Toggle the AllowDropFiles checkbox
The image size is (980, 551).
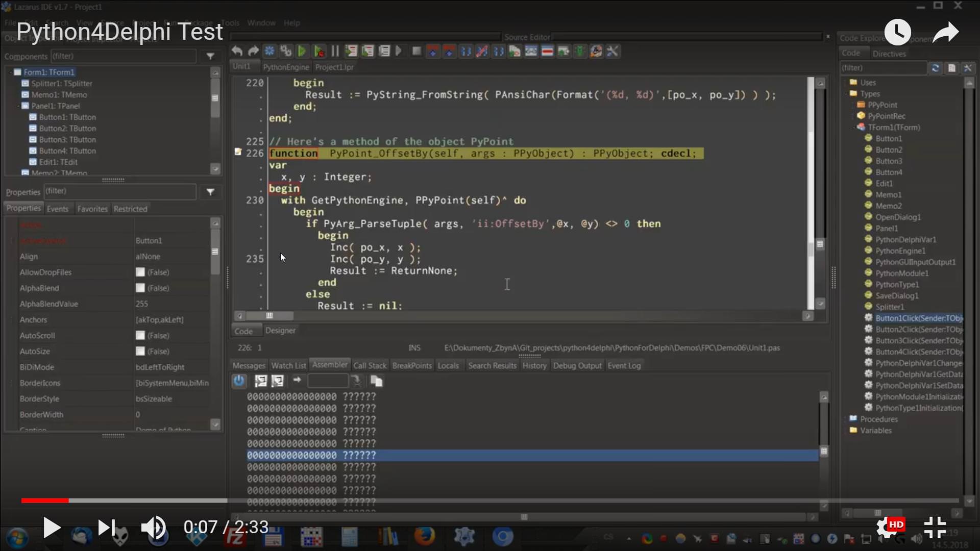point(140,272)
